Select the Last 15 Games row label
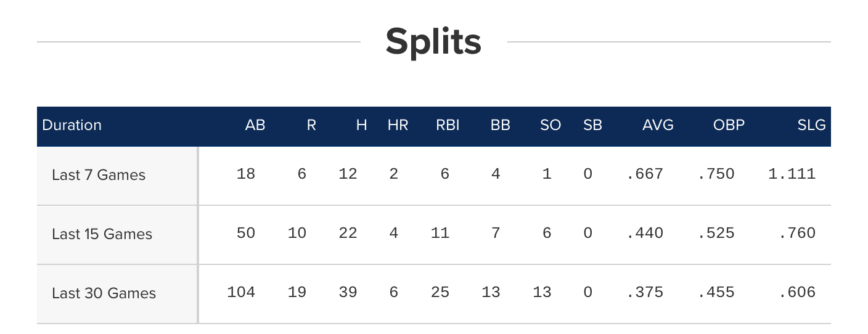 point(102,234)
